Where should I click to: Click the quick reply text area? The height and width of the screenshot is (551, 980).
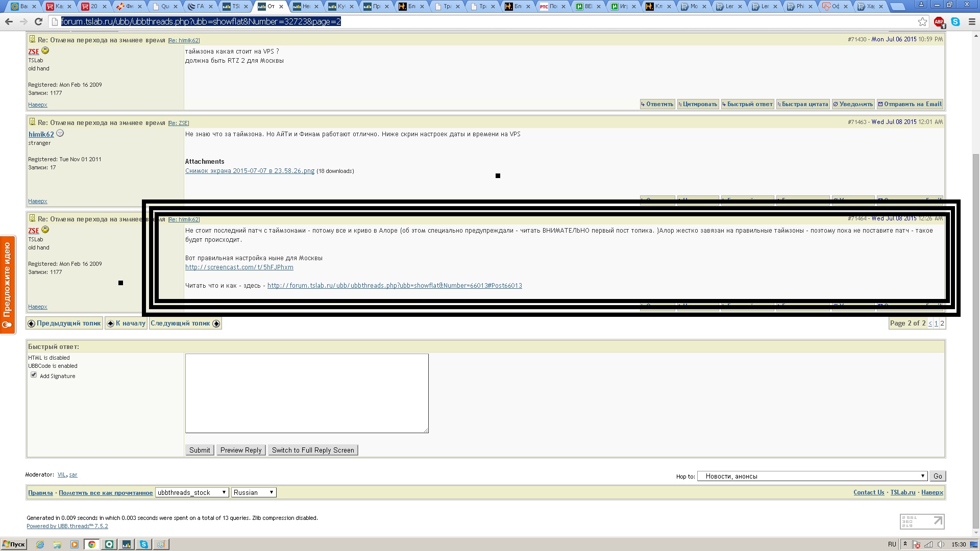306,393
